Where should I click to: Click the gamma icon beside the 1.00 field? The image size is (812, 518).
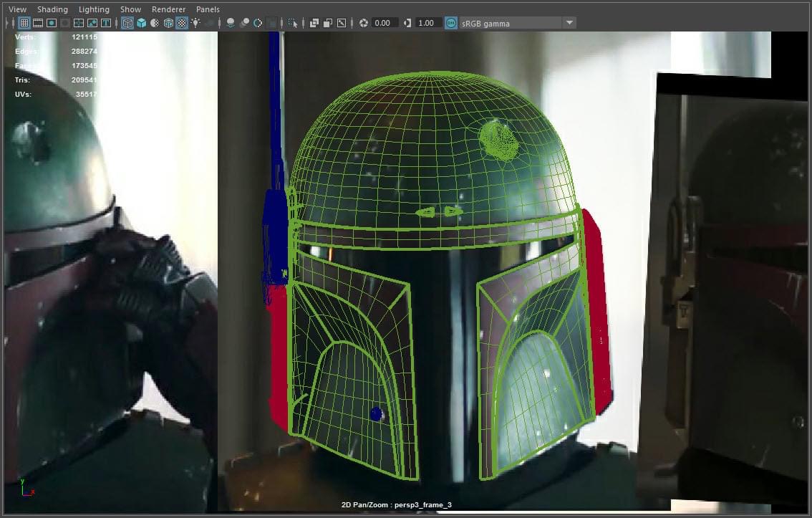tap(407, 23)
